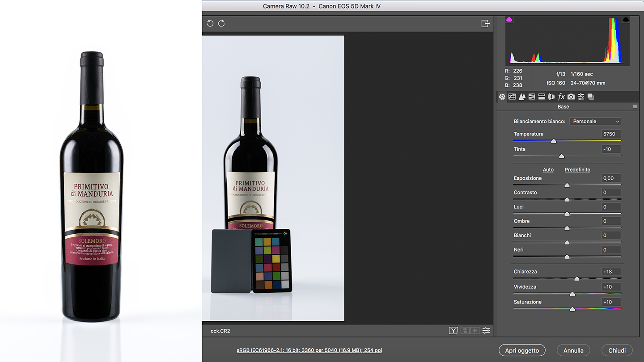Click the cck.CR2 filename label

click(220, 331)
